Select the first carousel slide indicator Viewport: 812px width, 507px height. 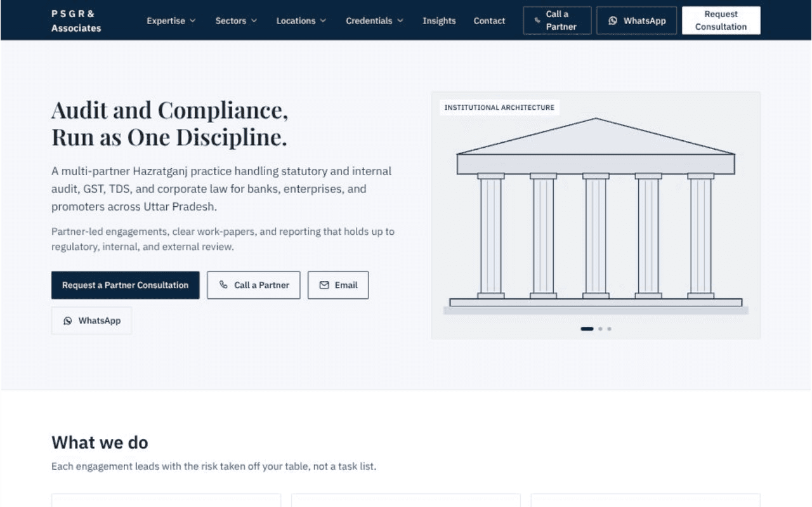pyautogui.click(x=587, y=329)
